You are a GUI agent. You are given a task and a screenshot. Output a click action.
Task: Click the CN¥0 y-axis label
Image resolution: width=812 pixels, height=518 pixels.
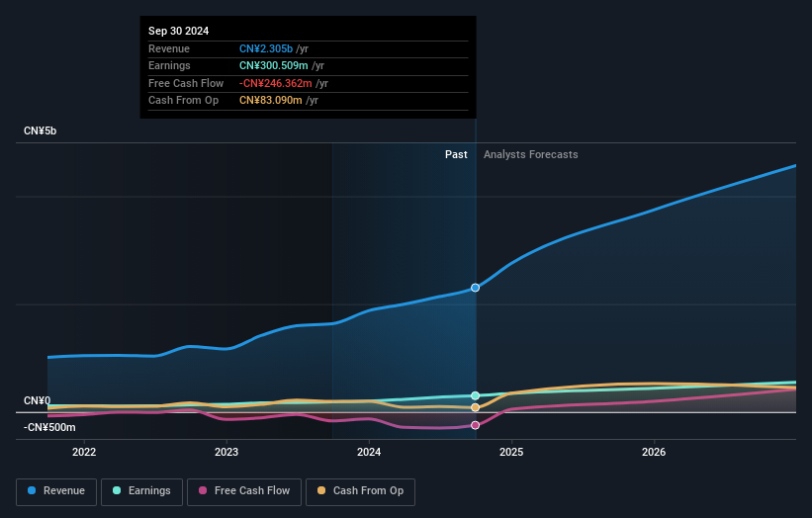tap(37, 401)
